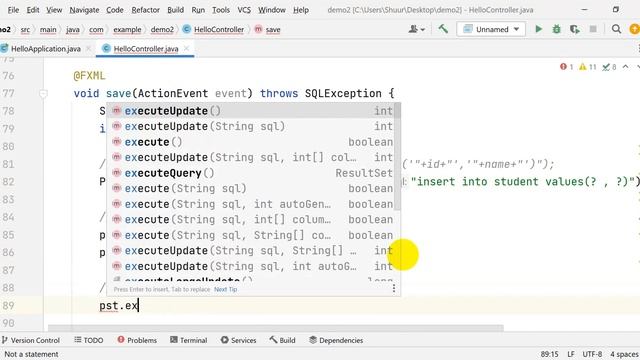Click the typos indicator (8)
The height and width of the screenshot is (360, 640).
coord(609,67)
